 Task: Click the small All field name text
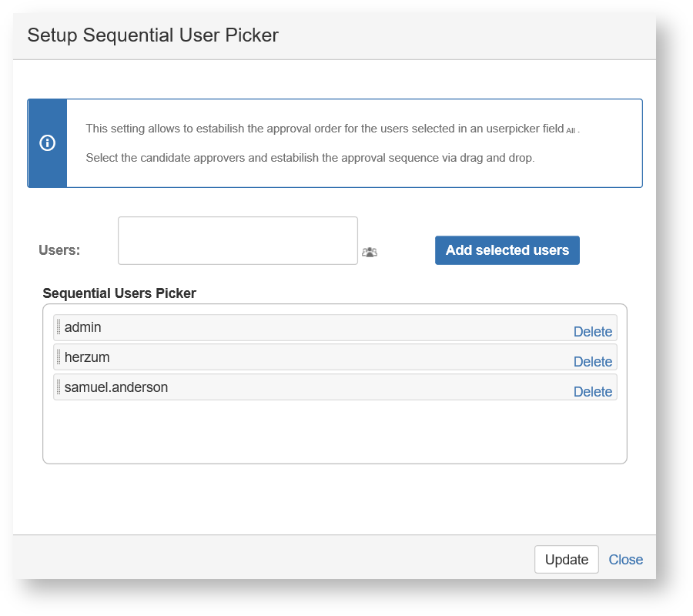[571, 131]
